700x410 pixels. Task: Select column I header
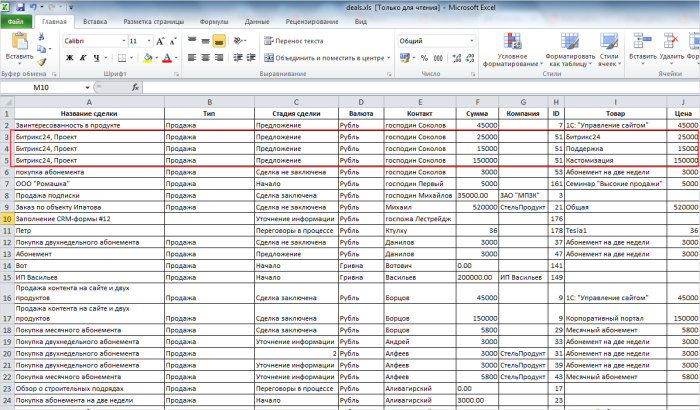(615, 102)
